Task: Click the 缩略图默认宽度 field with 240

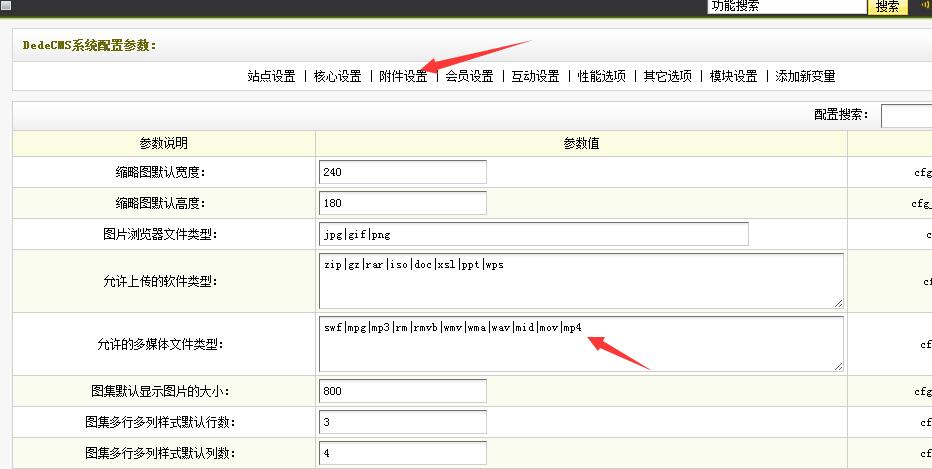Action: coord(402,172)
